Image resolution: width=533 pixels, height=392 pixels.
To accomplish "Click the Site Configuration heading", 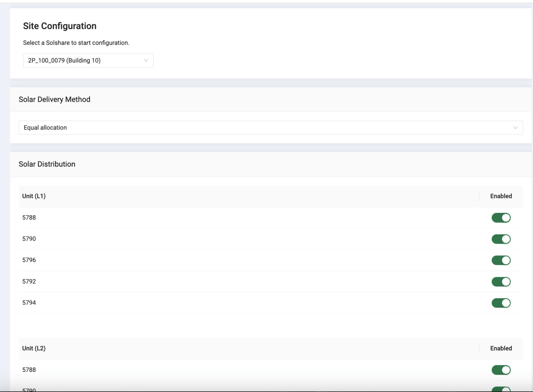I will [60, 26].
